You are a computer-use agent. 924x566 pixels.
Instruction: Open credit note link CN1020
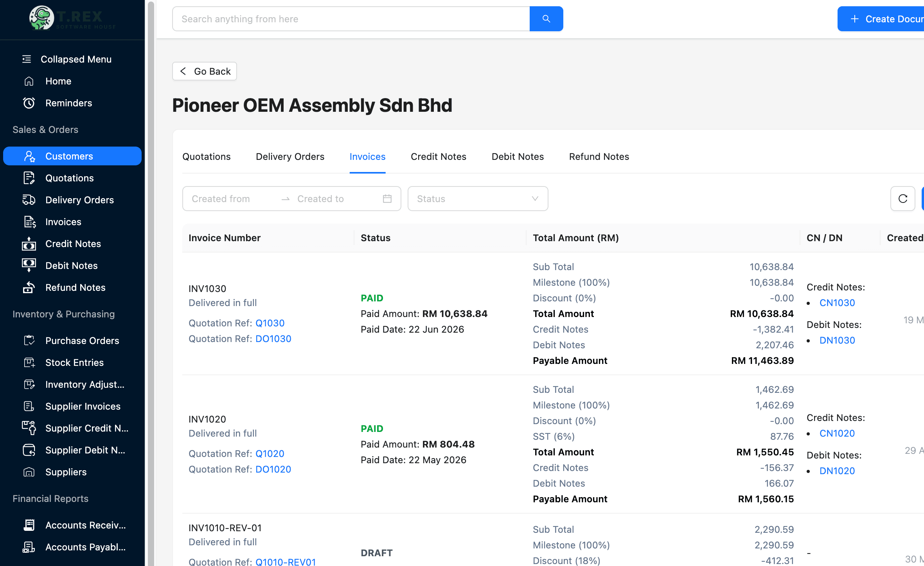(837, 433)
